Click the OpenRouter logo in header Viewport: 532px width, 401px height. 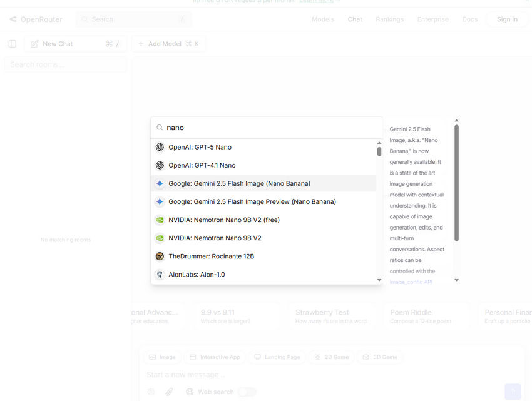click(13, 19)
